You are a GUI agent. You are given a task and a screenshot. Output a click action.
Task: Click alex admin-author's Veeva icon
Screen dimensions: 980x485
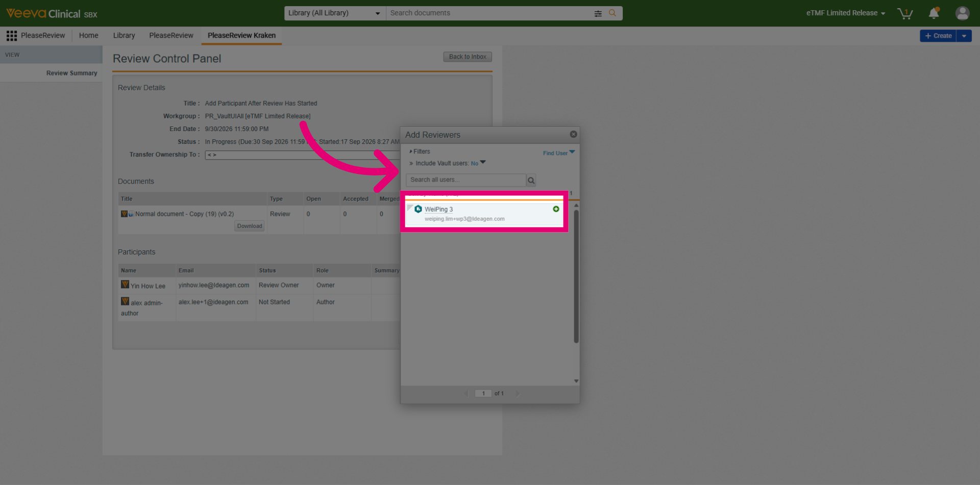pos(125,301)
